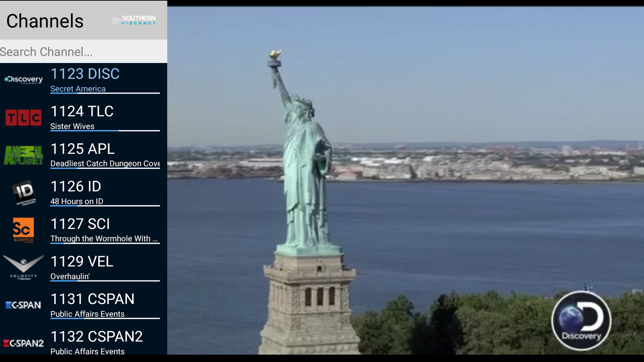Select the Discovery Channel logo
This screenshot has height=362, width=644.
point(23,79)
